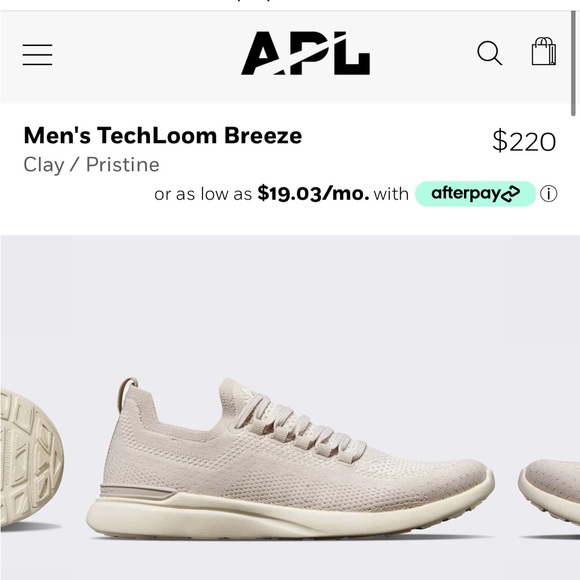Click the 'or as low as' text
The image size is (580, 580).
203,194
